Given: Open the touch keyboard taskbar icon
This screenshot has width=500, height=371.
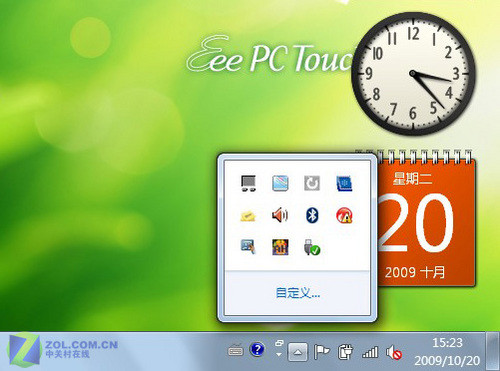Looking at the screenshot, I should coord(236,350).
